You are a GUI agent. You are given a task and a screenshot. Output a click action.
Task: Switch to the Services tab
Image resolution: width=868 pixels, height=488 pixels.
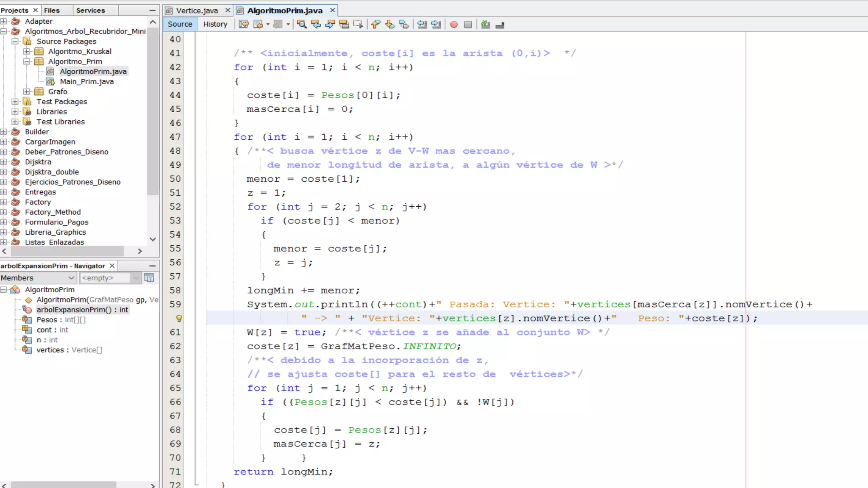90,10
